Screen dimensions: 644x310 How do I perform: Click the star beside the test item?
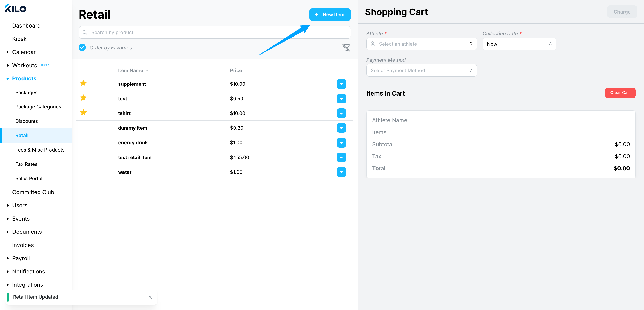(83, 98)
